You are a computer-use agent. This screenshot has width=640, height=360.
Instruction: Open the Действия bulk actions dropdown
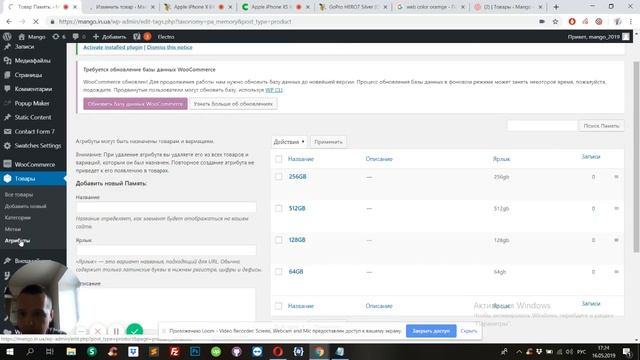pos(289,142)
